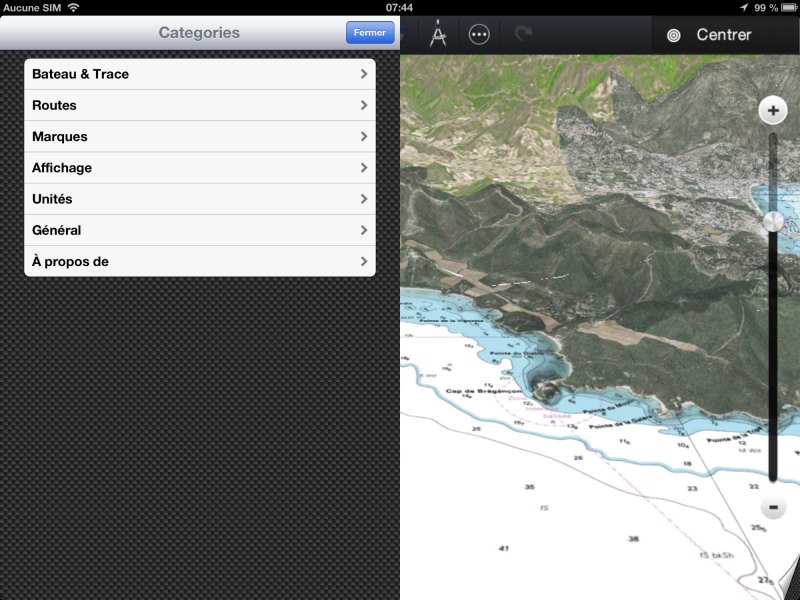Select the compass divider measuring tool
The width and height of the screenshot is (800, 600).
click(x=438, y=34)
